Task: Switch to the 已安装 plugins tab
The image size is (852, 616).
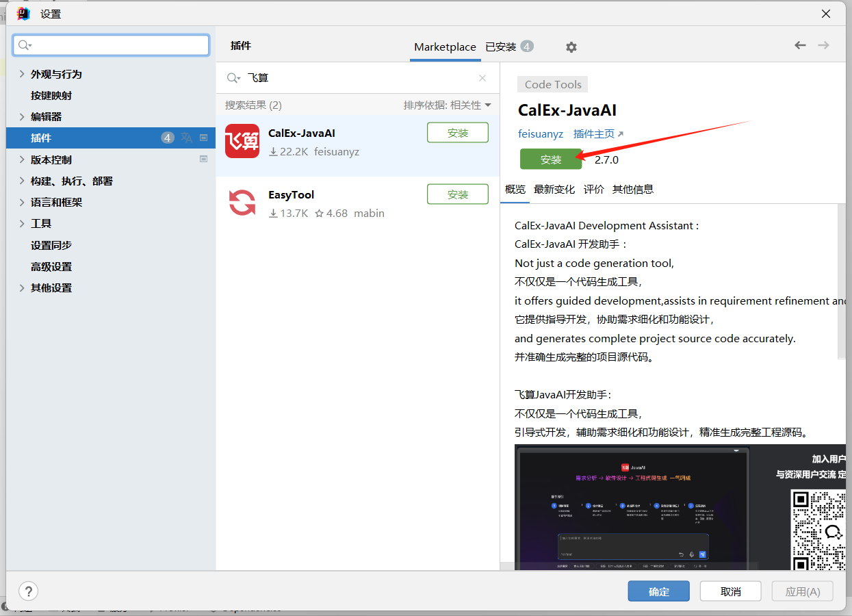Action: point(501,47)
